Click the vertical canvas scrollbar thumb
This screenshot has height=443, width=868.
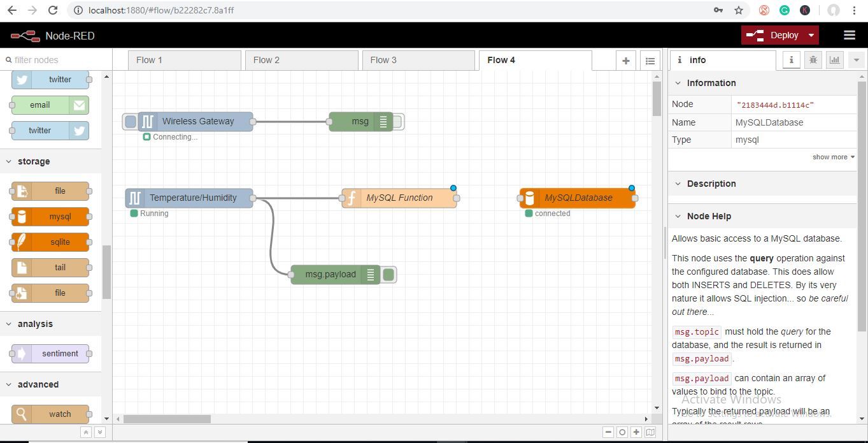[657, 99]
